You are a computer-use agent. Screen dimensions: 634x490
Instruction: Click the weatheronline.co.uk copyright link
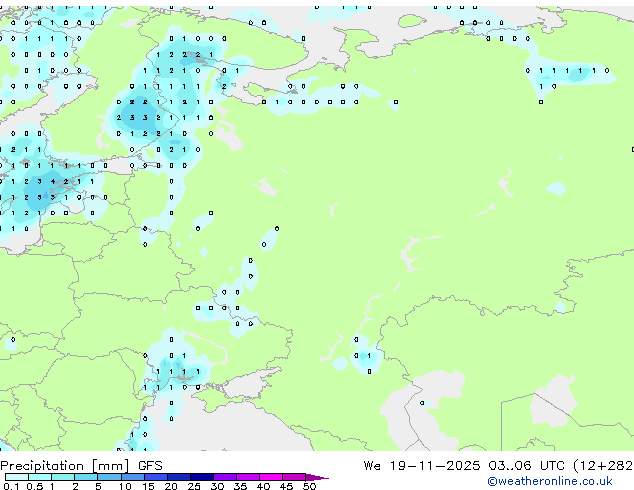pyautogui.click(x=550, y=481)
